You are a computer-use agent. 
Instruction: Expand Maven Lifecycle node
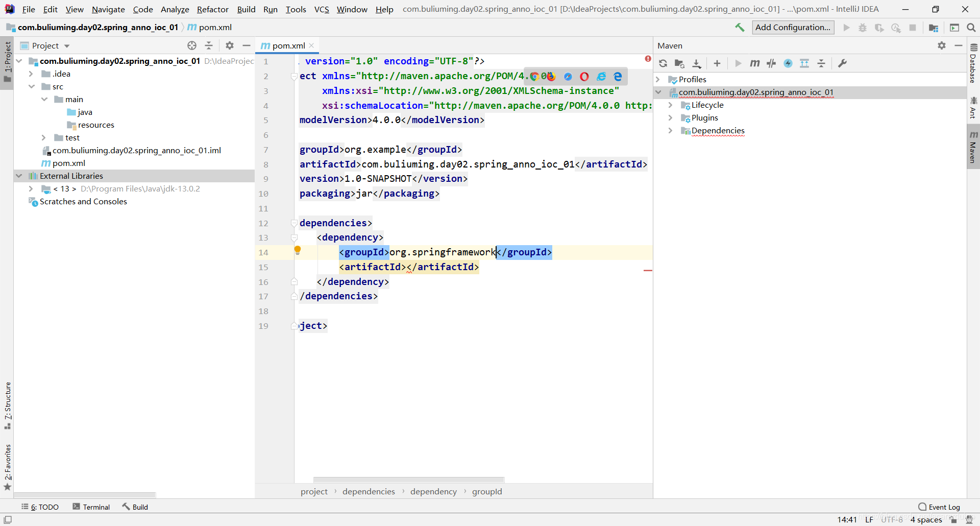(x=670, y=105)
